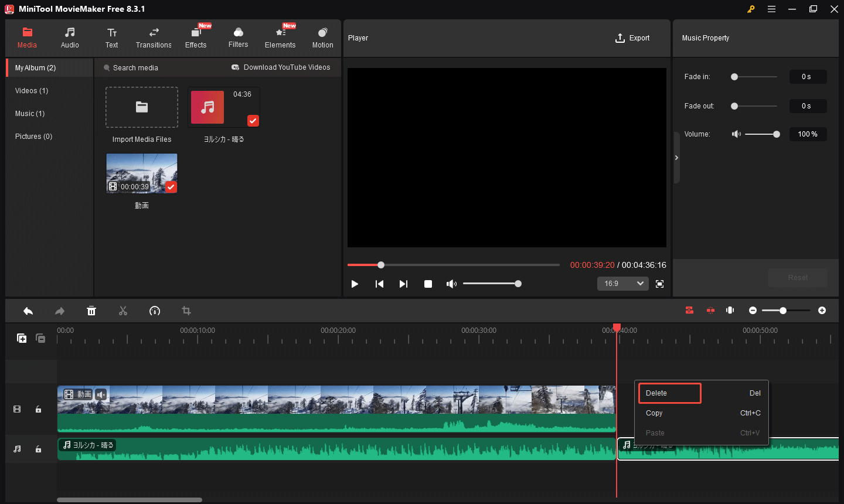Image resolution: width=844 pixels, height=504 pixels.
Task: Open the Speed control icon
Action: pyautogui.click(x=155, y=311)
